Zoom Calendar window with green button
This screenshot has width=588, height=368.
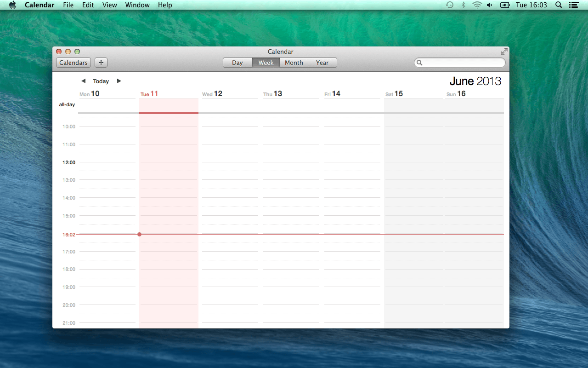[x=77, y=52]
